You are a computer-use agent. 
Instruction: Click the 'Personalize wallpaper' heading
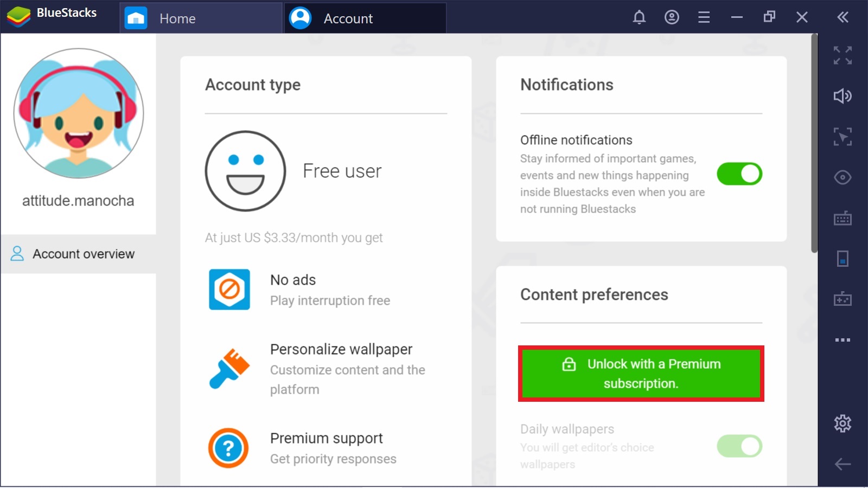point(341,349)
